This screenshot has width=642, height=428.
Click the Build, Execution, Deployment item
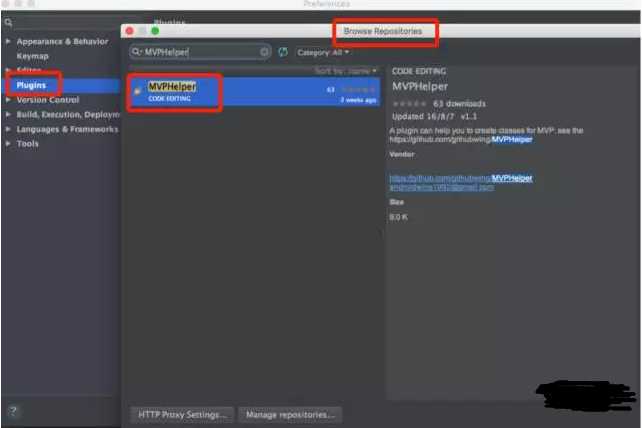(x=68, y=115)
